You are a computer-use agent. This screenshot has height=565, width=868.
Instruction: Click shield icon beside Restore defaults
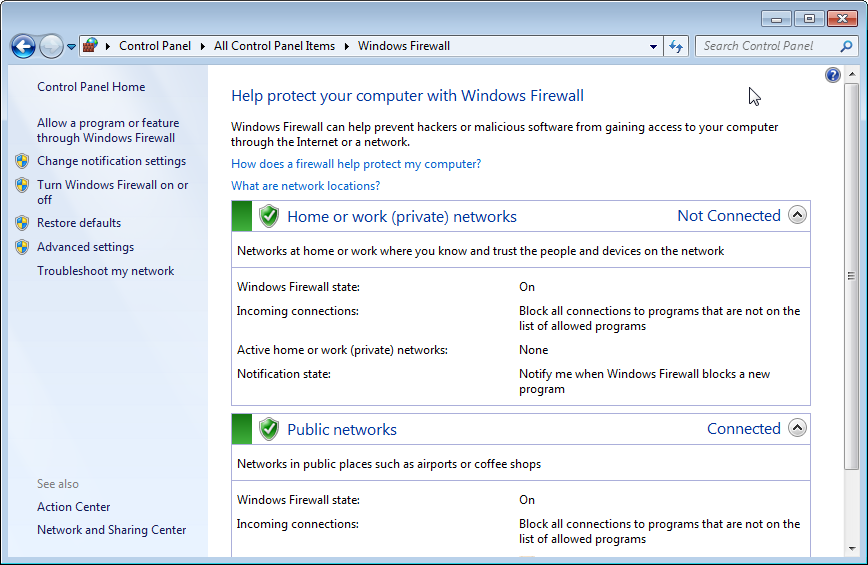tap(22, 223)
